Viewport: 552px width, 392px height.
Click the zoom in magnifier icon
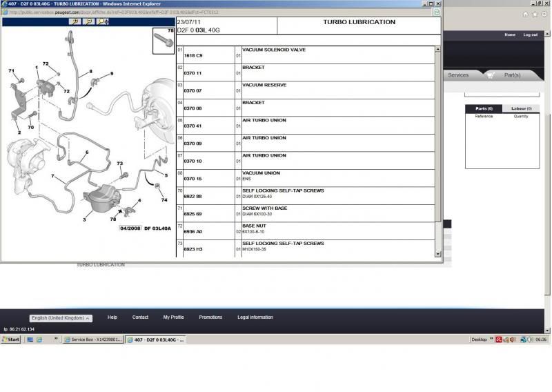[75, 21]
